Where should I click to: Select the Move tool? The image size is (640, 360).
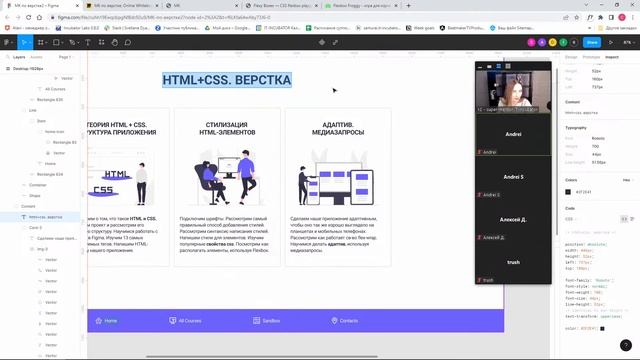point(23,42)
